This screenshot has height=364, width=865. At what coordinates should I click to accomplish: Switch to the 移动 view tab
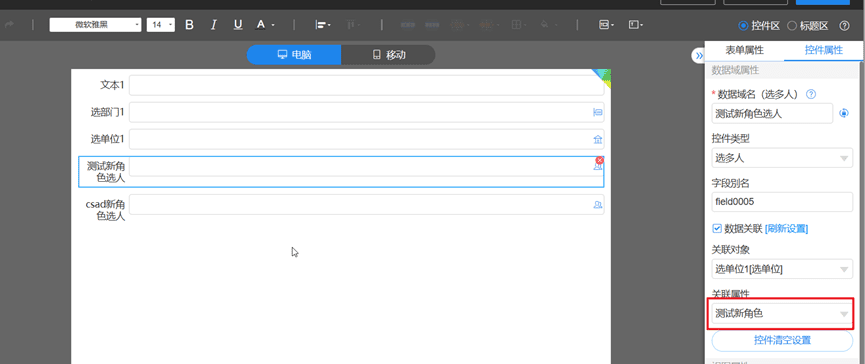pos(389,55)
